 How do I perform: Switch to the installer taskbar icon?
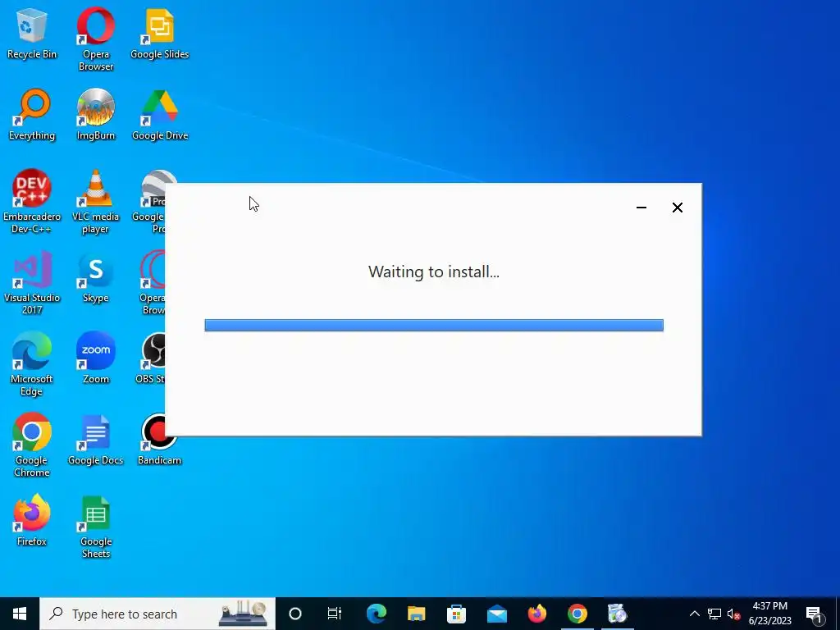click(617, 614)
